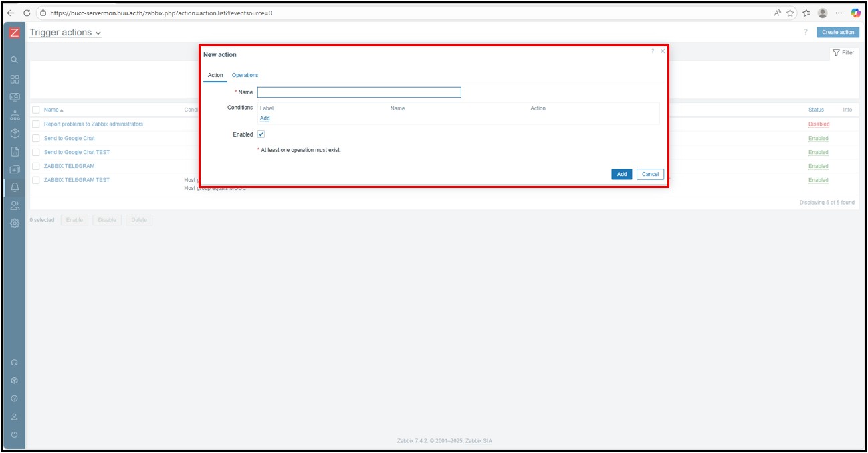868x453 pixels.
Task: Click the blue Add button in dialog
Action: pyautogui.click(x=621, y=174)
